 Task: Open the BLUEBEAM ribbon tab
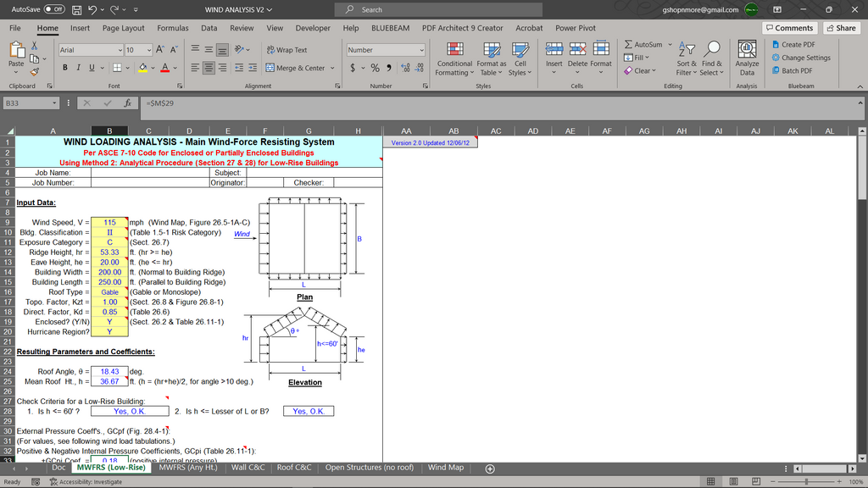pyautogui.click(x=390, y=28)
